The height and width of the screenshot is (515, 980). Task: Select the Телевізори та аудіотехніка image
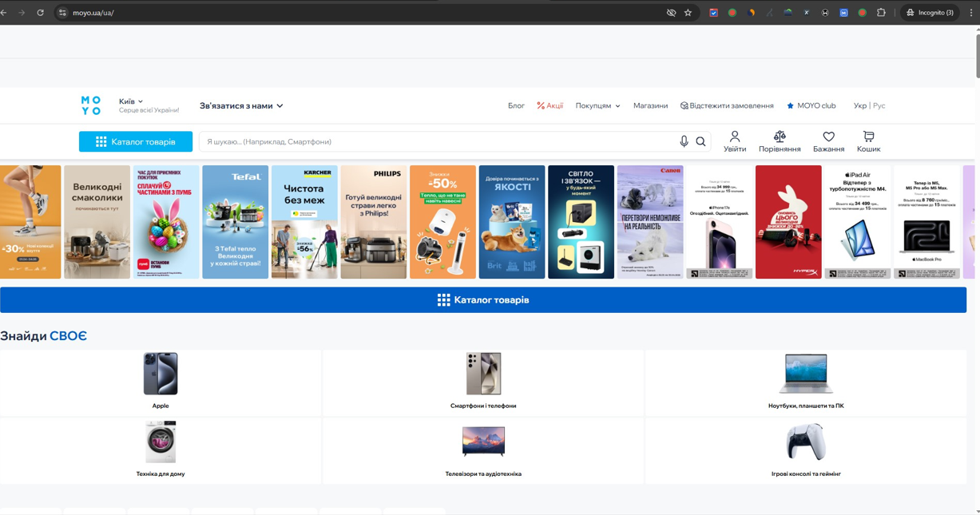(483, 442)
